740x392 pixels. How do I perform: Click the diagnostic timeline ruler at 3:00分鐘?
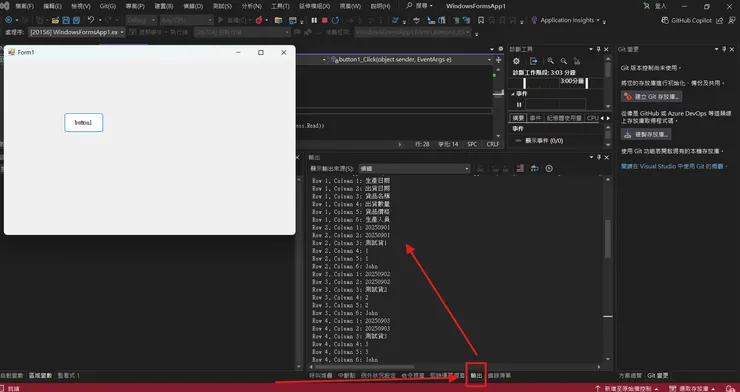(572, 81)
